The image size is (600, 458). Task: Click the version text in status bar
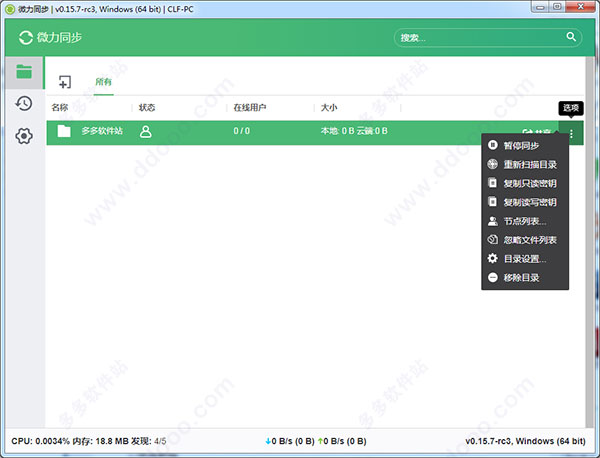coord(525,441)
